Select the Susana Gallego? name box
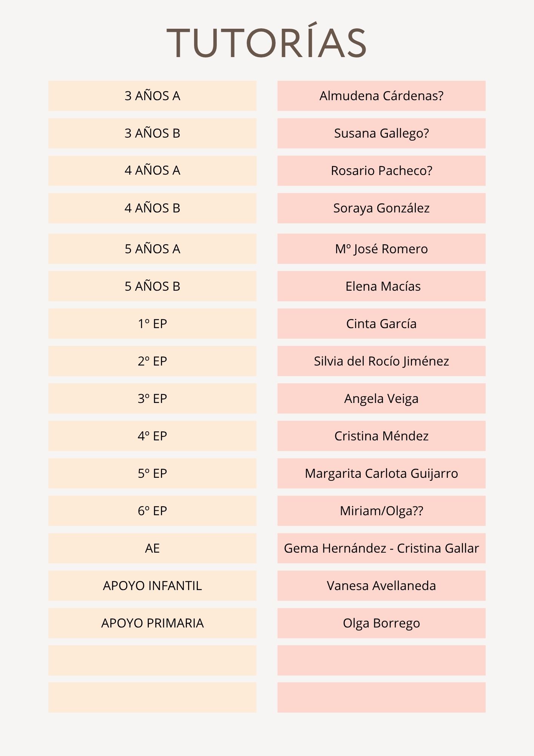The width and height of the screenshot is (534, 756). click(381, 133)
